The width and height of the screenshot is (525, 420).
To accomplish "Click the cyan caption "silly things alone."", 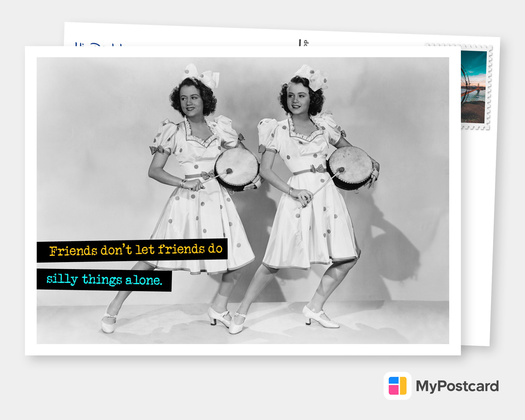I will (x=104, y=280).
